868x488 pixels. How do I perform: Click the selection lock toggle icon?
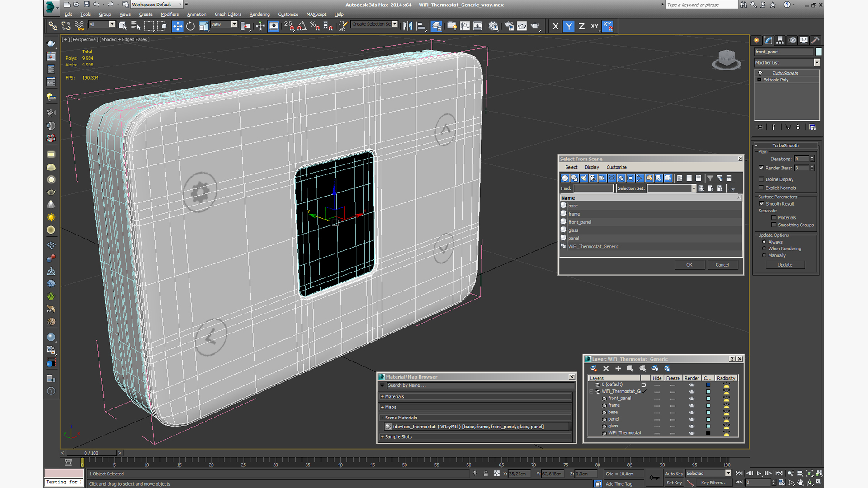(486, 474)
